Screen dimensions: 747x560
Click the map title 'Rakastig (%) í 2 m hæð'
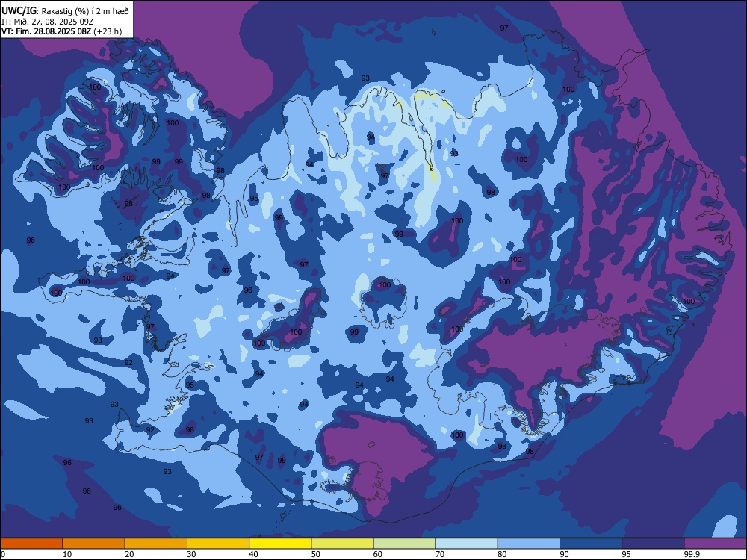(86, 11)
